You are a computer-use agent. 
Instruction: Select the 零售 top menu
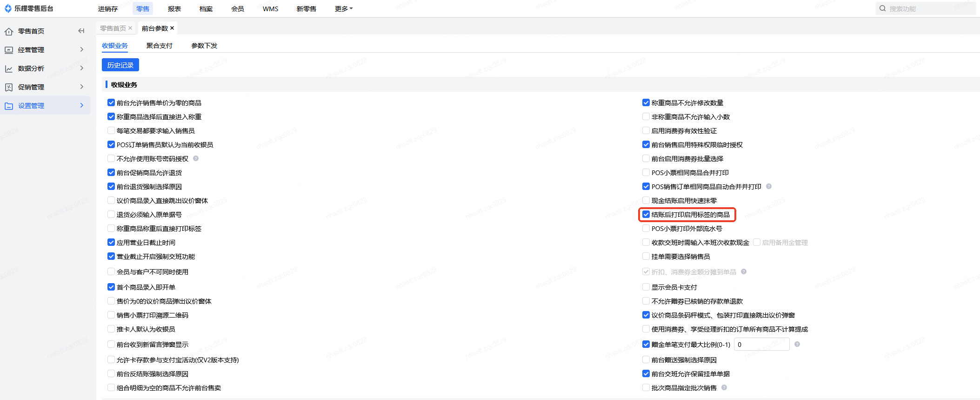click(x=143, y=9)
